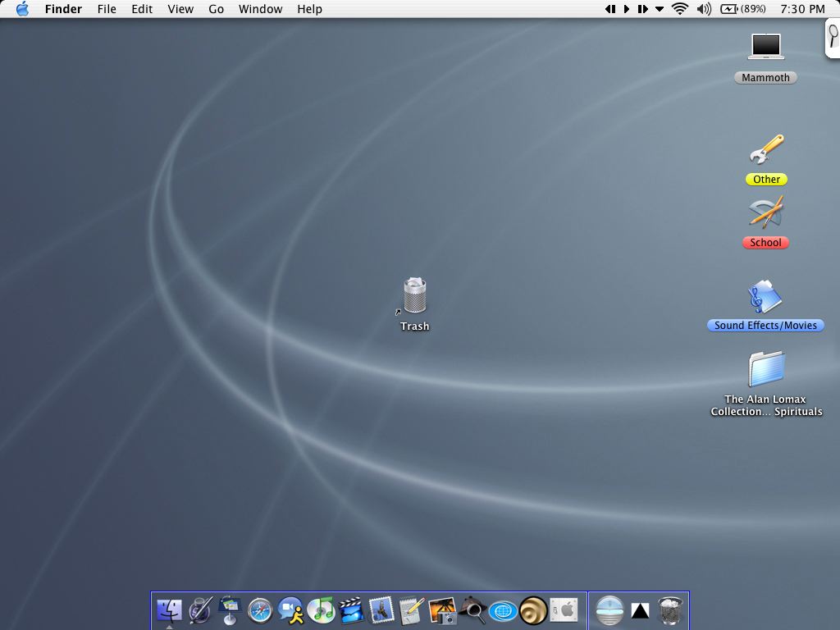This screenshot has height=630, width=840.
Task: Open Sherlock detective hat icon
Action: click(472, 609)
